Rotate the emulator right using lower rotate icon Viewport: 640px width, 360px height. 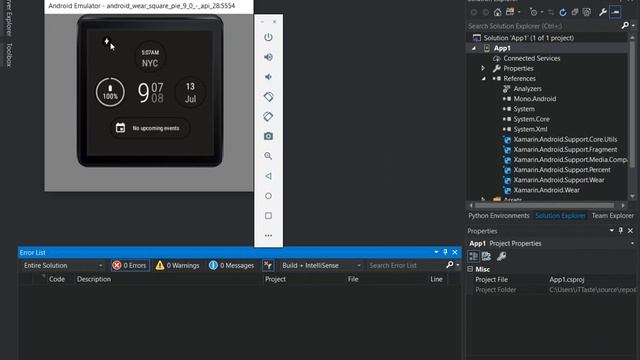[268, 116]
